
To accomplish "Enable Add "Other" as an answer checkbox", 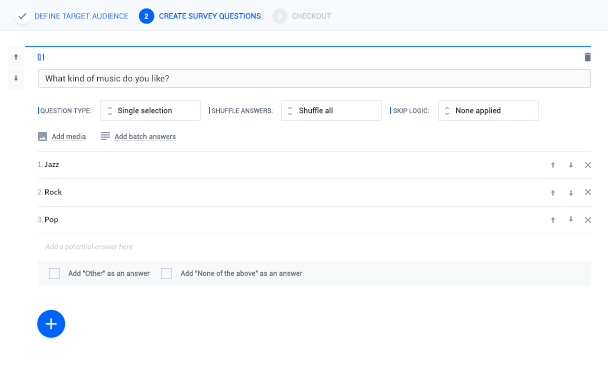I will pos(55,273).
